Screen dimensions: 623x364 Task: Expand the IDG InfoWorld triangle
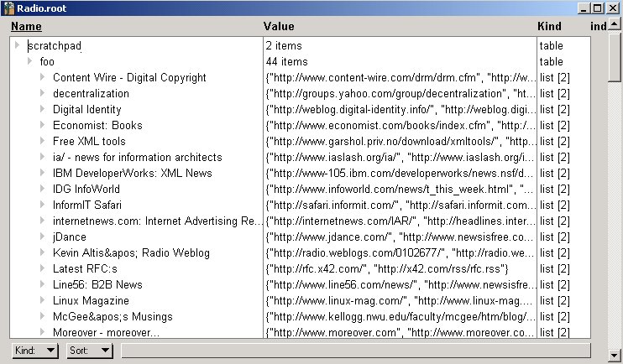point(43,188)
